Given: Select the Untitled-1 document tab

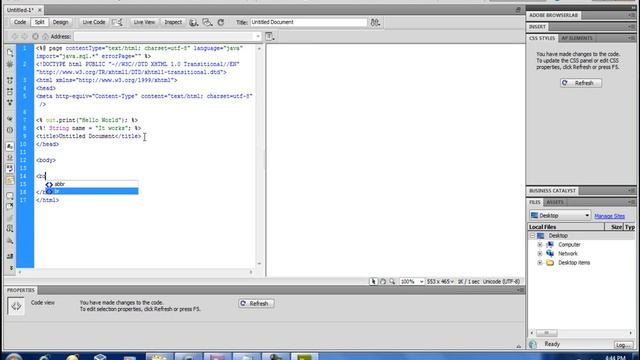Looking at the screenshot, I should click(x=20, y=10).
